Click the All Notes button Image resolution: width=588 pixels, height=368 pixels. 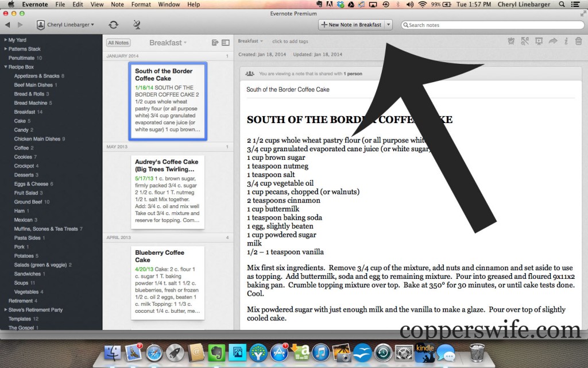118,43
